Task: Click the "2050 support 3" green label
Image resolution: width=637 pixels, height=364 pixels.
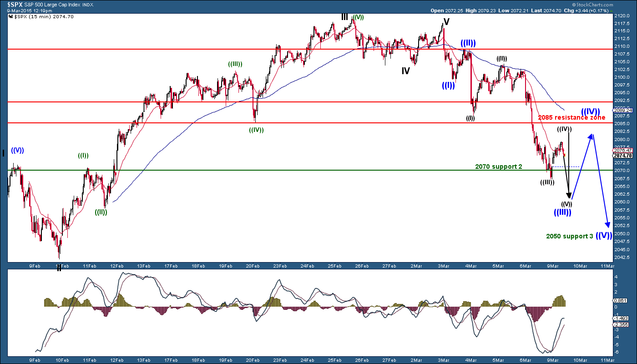Action: coord(569,236)
